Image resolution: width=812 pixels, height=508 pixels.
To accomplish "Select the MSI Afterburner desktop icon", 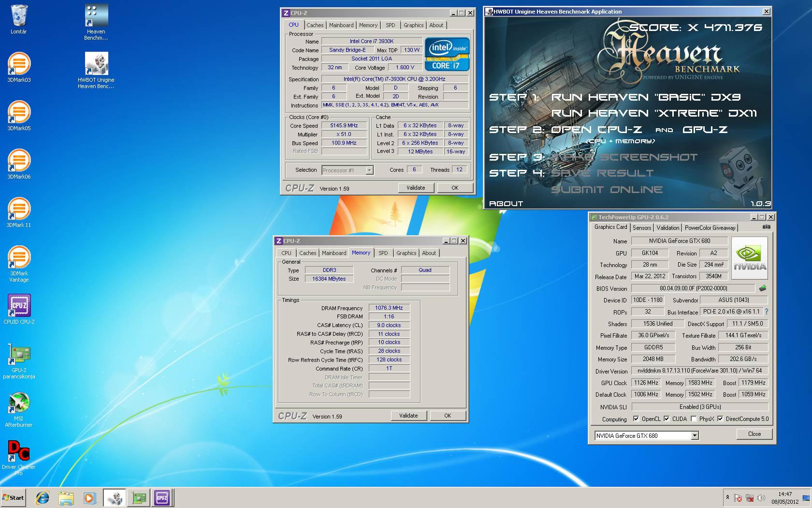I will click(19, 409).
